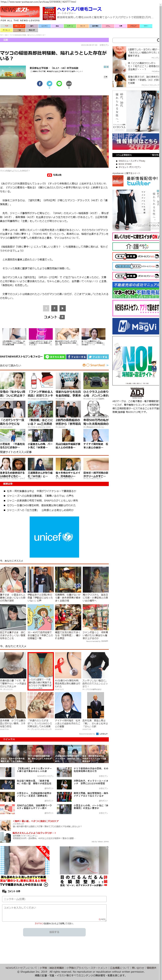Open the スポーツ navigation tab

70,26
